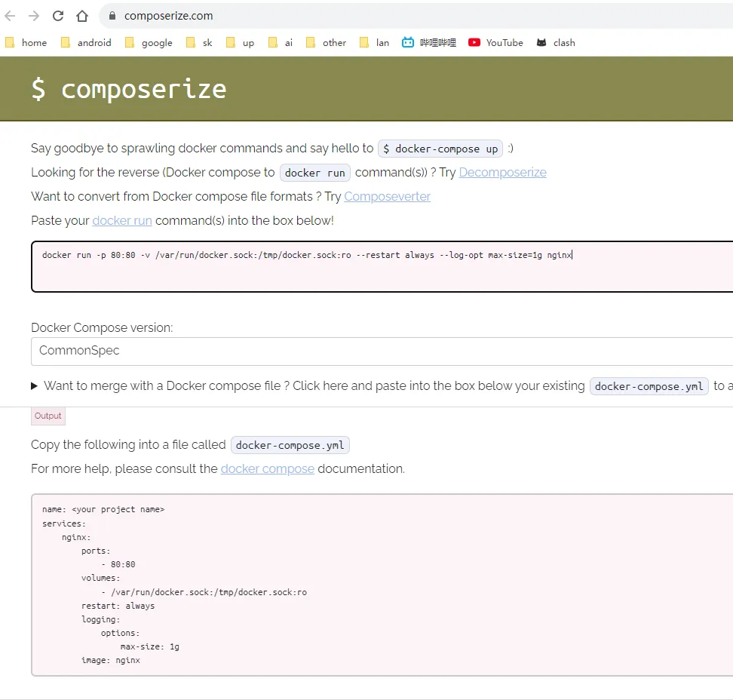Screen dimensions: 733x700
Task: Click the browser back arrow
Action: click(x=11, y=16)
